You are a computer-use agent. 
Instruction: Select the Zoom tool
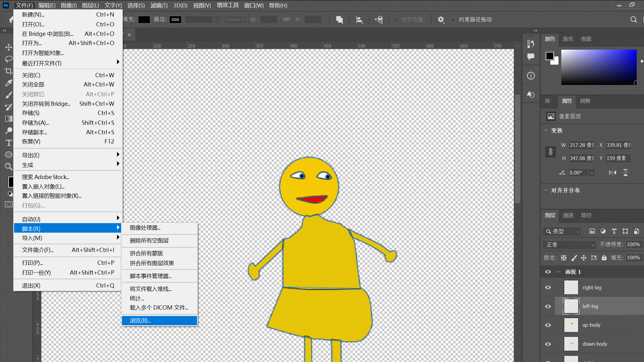(9, 166)
